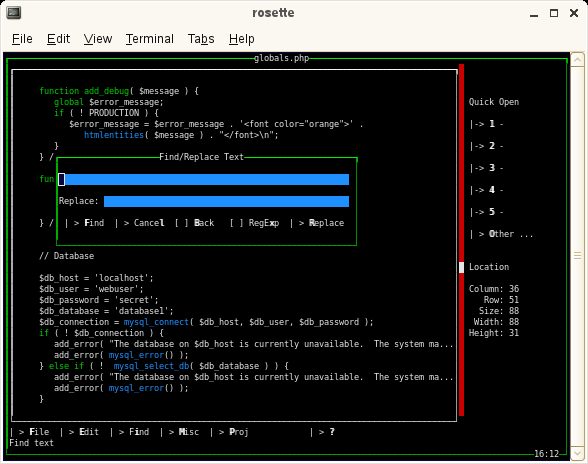Expand the Other... quick open option
The height and width of the screenshot is (464, 588).
(501, 234)
